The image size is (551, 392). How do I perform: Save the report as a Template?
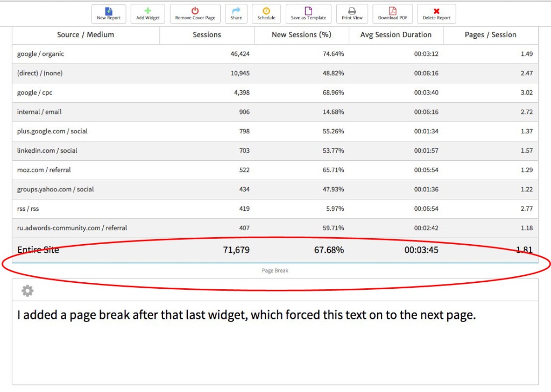tap(308, 13)
